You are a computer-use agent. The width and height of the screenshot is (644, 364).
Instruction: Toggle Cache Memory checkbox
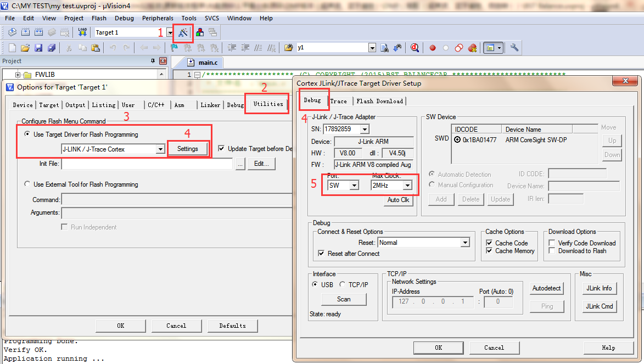(x=489, y=250)
